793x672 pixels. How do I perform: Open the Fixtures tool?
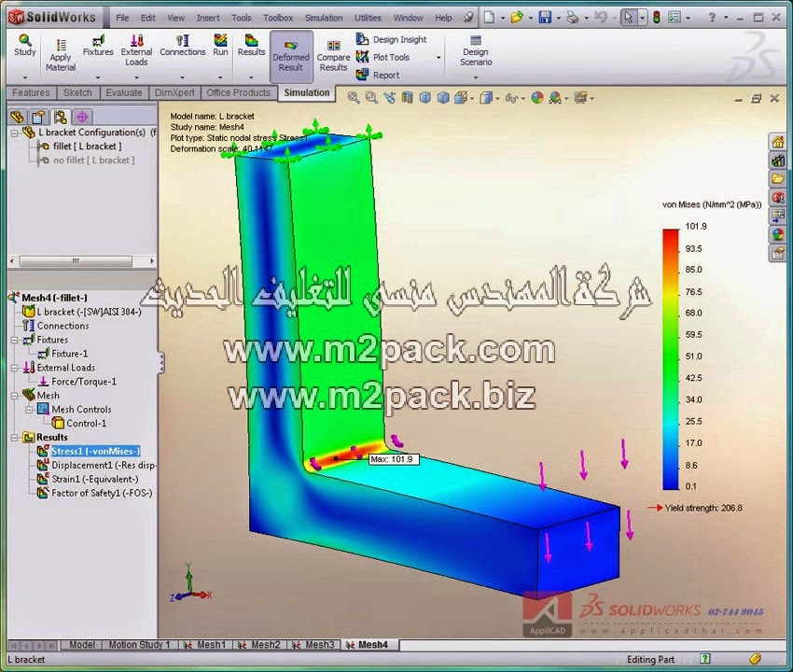click(98, 45)
